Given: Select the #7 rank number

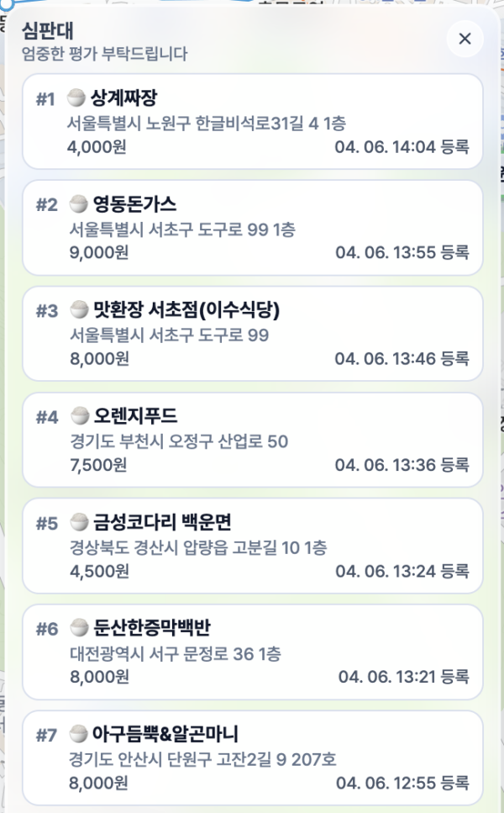Looking at the screenshot, I should pyautogui.click(x=46, y=735).
